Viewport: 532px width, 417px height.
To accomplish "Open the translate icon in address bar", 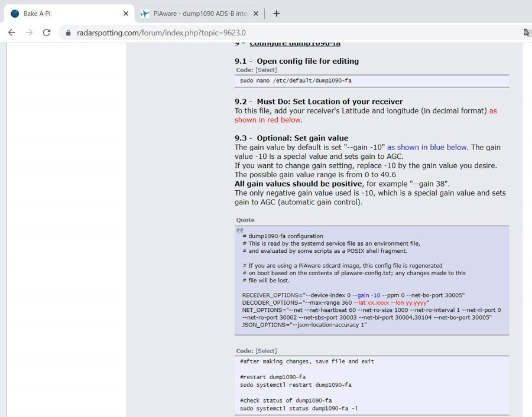I will [527, 32].
